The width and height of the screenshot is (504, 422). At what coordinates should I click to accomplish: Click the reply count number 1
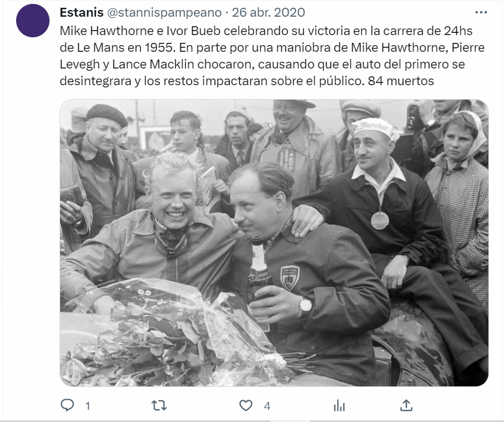(x=87, y=406)
